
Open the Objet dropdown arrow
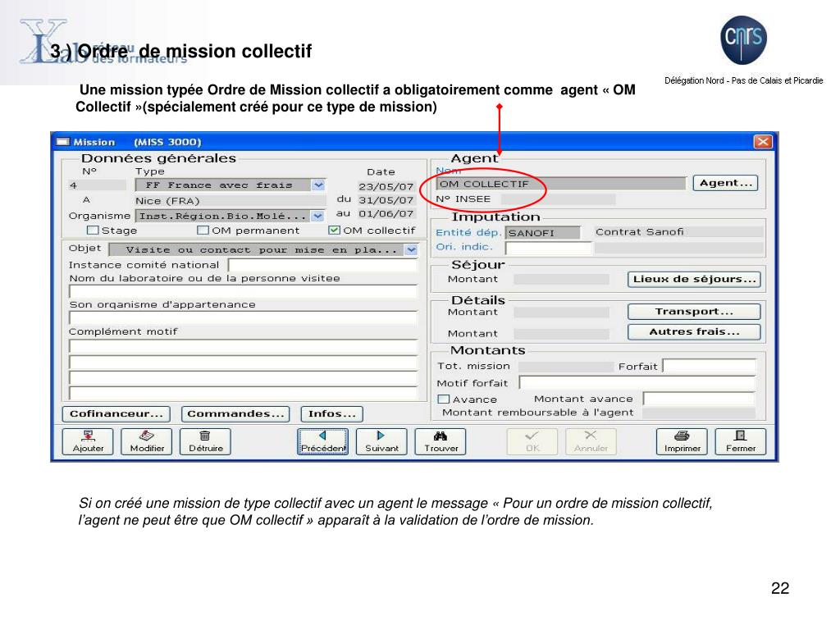coord(411,249)
